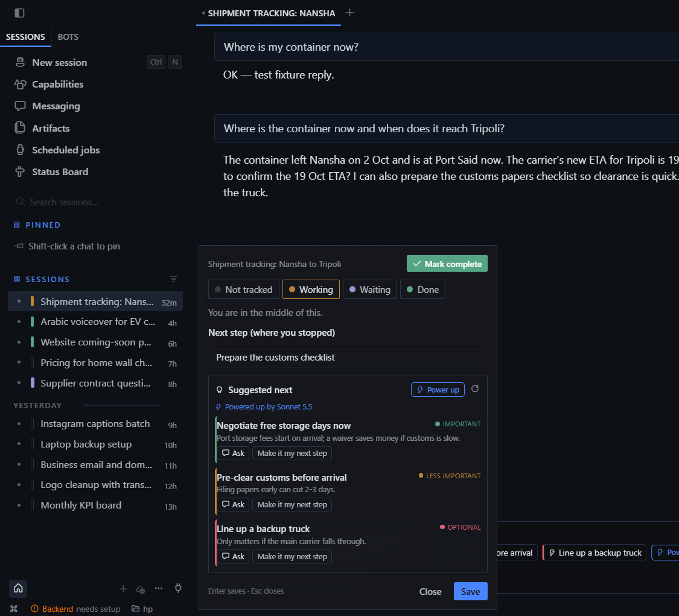Open the Messaging section
The height and width of the screenshot is (616, 679).
tap(56, 106)
